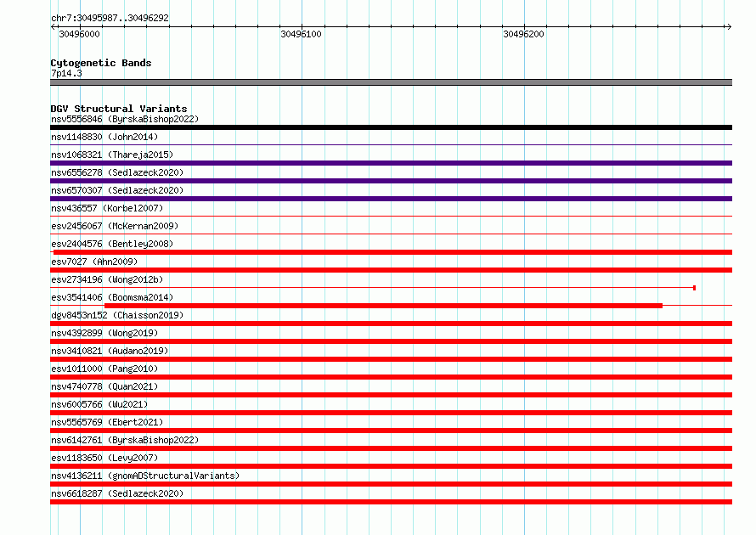Image resolution: width=756 pixels, height=535 pixels.
Task: Click the red nsv3410821 Audano2019 variant bar
Action: coord(391,359)
